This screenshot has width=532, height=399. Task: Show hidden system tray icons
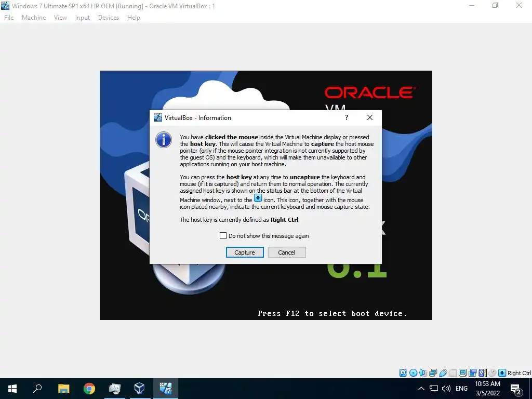pos(421,389)
